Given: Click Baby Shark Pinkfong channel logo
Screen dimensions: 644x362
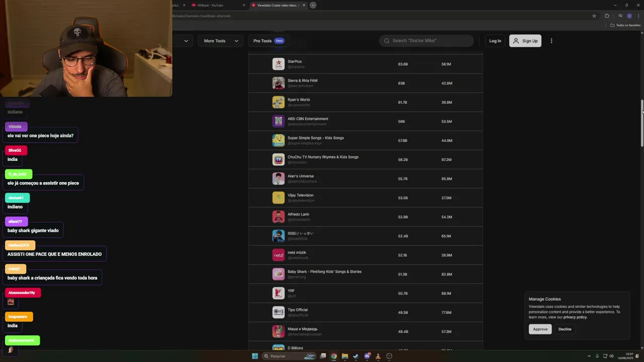Looking at the screenshot, I should (x=278, y=274).
